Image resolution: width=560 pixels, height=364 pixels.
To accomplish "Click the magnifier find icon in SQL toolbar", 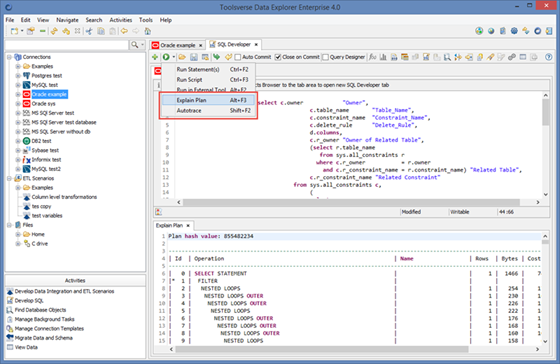I will click(447, 57).
